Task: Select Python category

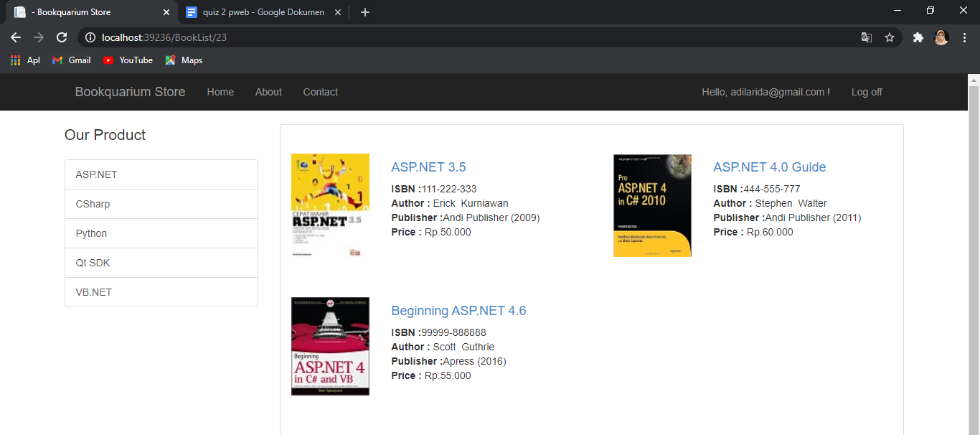Action: (x=161, y=233)
